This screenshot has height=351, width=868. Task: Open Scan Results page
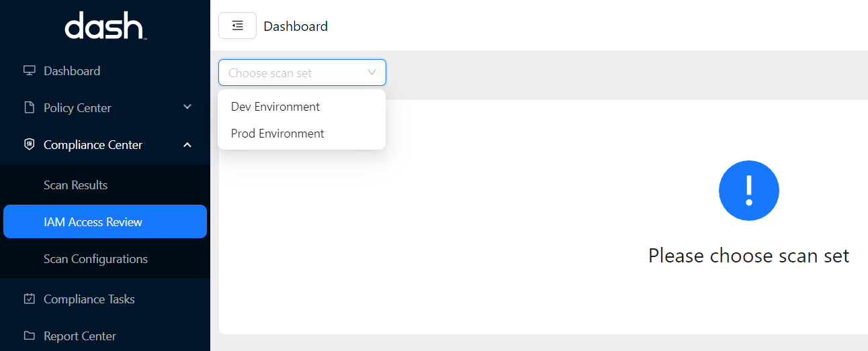[75, 185]
